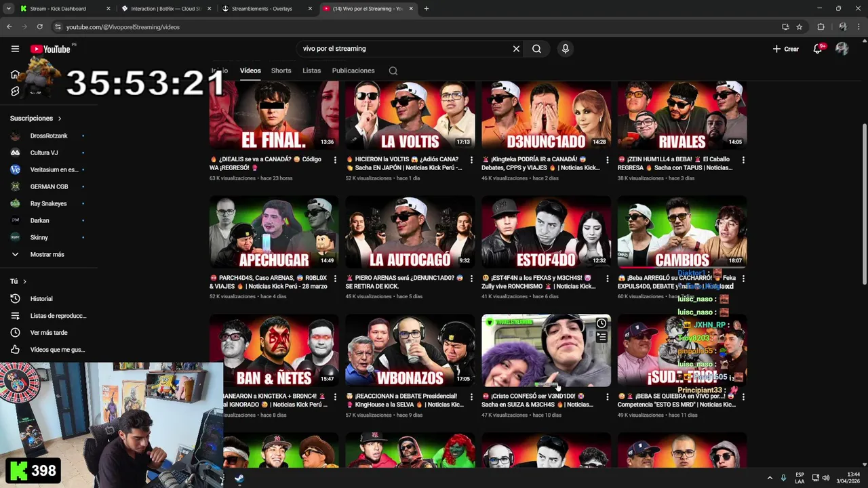
Task: Expand the Tú section arrow
Action: [25, 281]
